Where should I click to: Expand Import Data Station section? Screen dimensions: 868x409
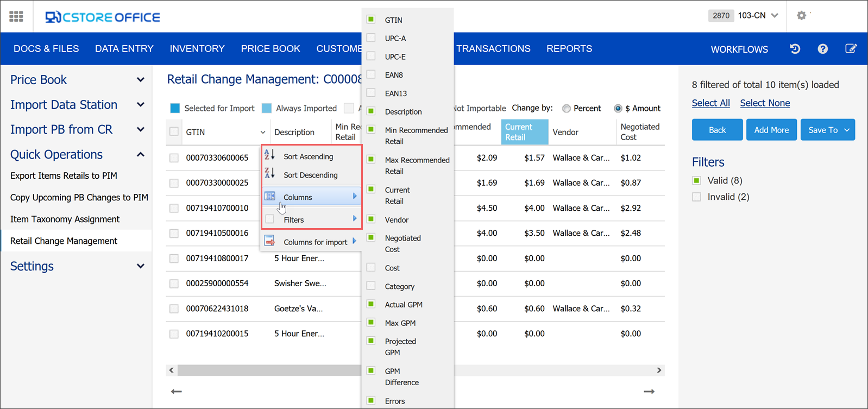click(141, 105)
